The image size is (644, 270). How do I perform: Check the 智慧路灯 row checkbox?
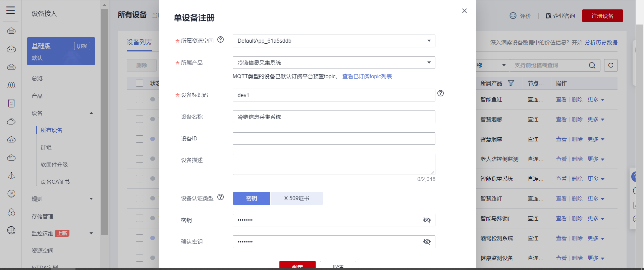[x=140, y=198]
